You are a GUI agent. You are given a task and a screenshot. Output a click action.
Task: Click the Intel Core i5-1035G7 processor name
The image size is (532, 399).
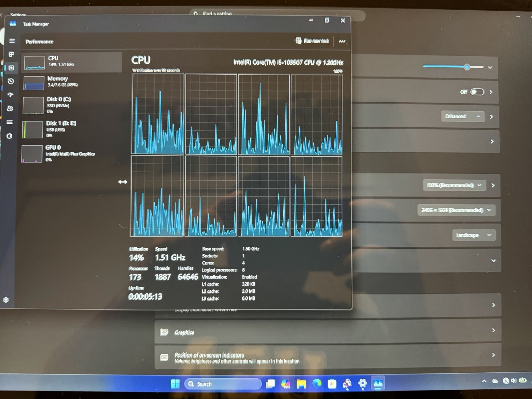[x=288, y=62]
